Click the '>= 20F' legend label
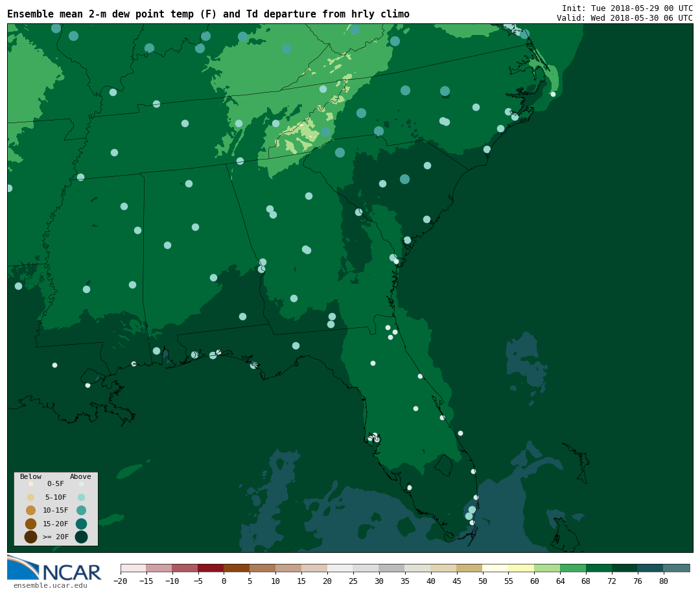This screenshot has width=700, height=593. [x=55, y=537]
